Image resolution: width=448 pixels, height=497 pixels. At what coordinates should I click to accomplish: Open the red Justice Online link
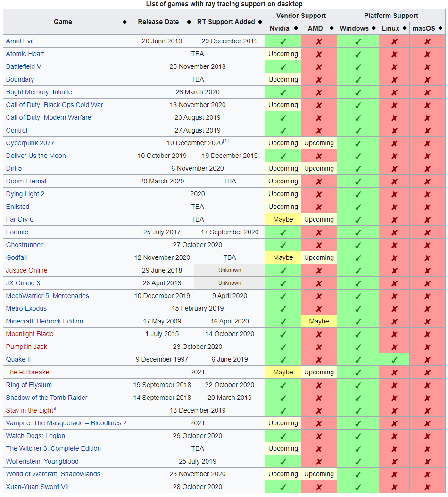coord(26,270)
